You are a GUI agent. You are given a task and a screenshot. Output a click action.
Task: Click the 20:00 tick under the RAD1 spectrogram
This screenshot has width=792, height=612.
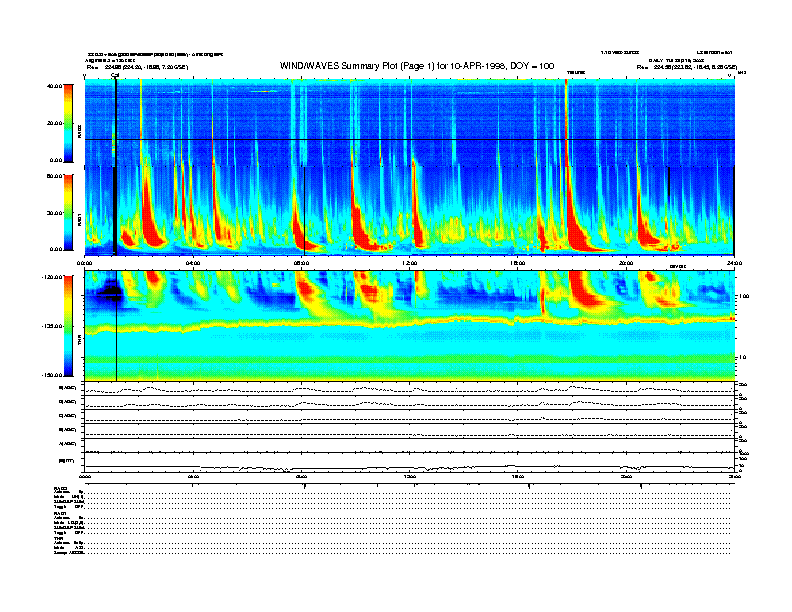(x=626, y=263)
